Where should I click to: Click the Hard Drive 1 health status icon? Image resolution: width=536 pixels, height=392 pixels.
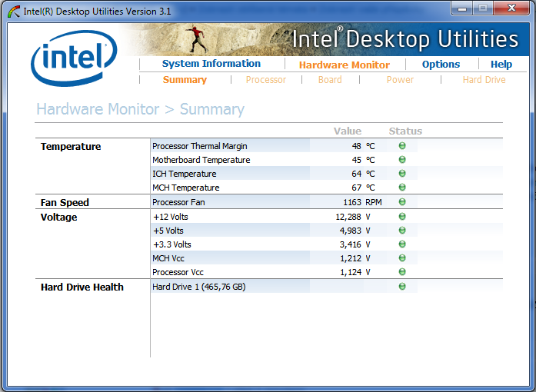click(402, 287)
